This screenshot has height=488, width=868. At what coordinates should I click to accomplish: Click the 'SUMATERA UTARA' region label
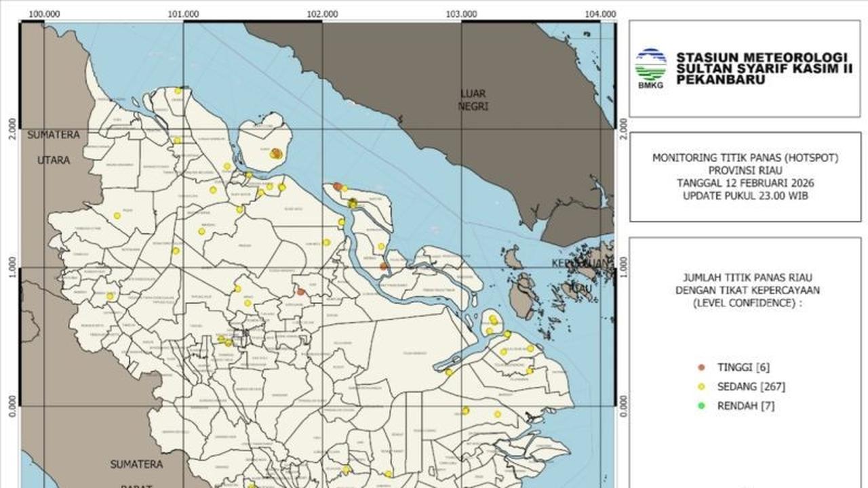(54, 147)
